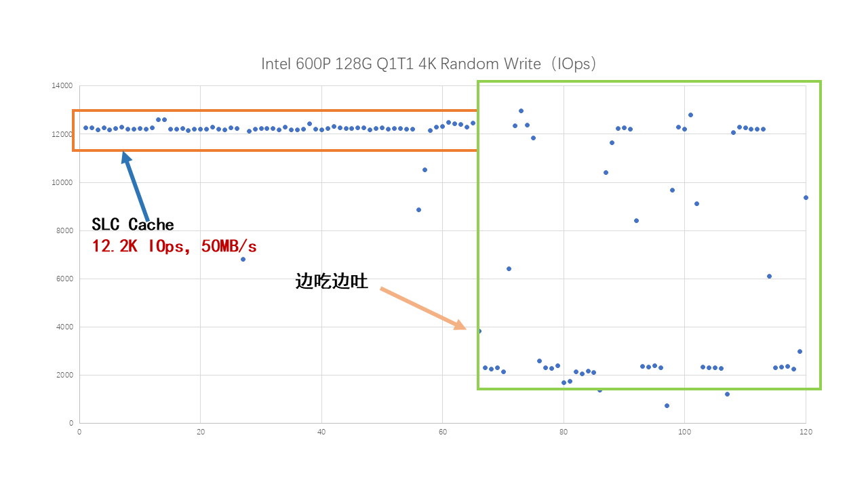Click the x-axis label "40"
868x488 pixels.
(x=321, y=432)
